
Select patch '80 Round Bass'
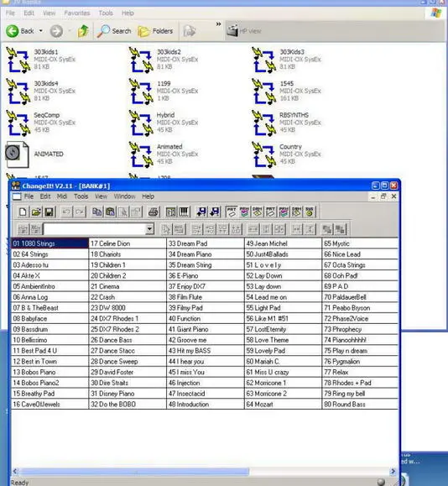pos(360,405)
